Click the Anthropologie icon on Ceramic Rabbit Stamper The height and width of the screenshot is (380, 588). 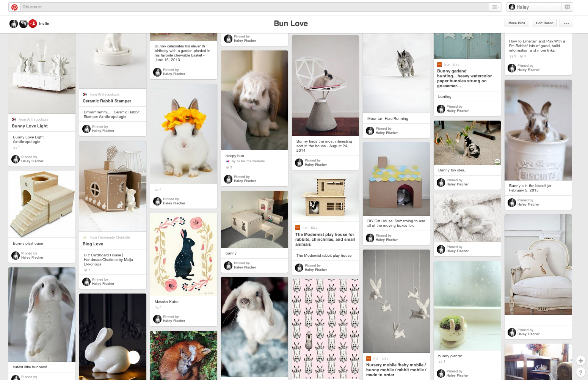[x=85, y=94]
